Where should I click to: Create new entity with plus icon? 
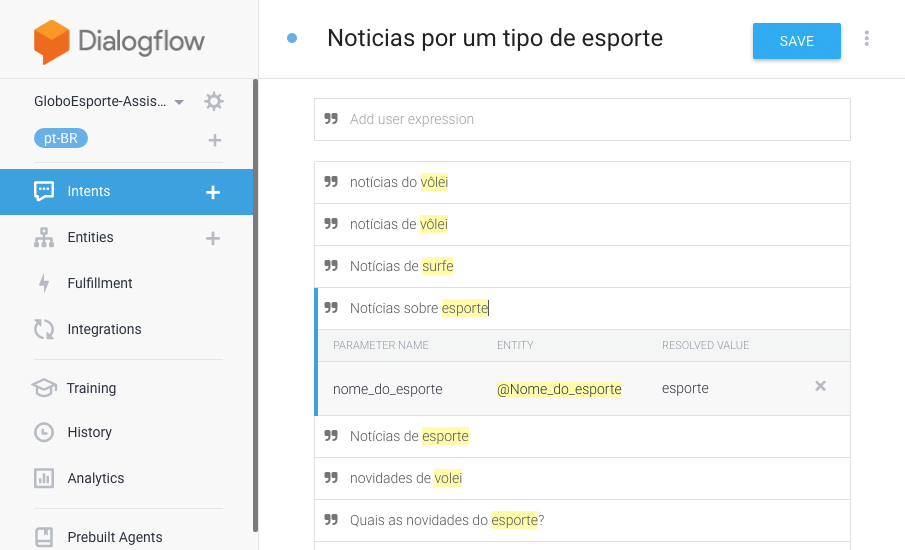coord(213,238)
